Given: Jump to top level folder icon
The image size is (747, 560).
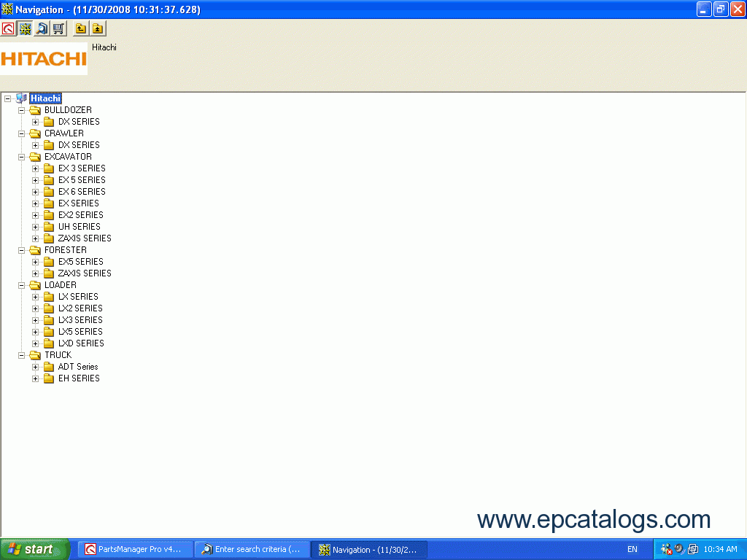Looking at the screenshot, I should (98, 29).
